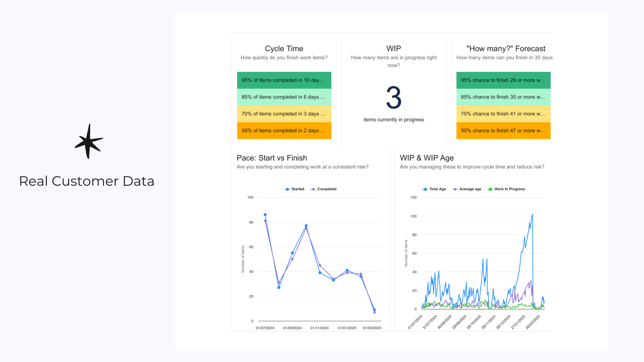Click the '95% chance to finish 29 or more' band
This screenshot has width=644, height=362.
[x=503, y=80]
